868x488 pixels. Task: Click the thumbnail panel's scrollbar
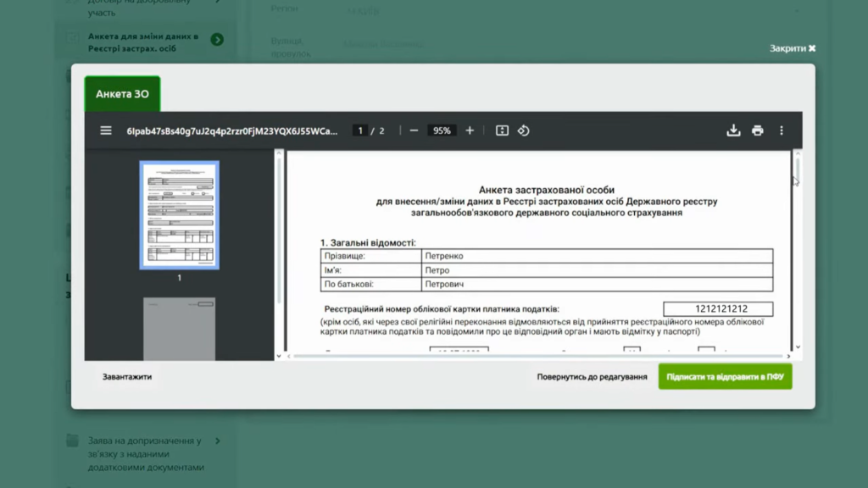[x=279, y=229]
